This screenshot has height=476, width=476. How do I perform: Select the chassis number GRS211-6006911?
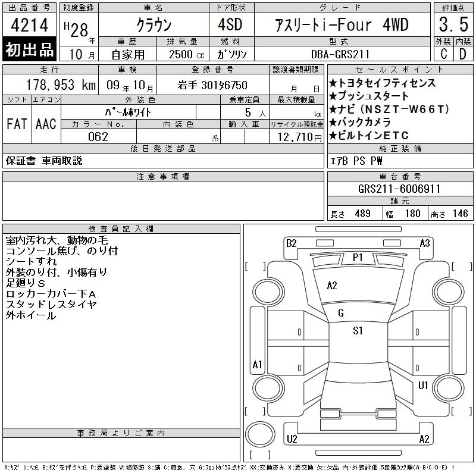point(399,189)
